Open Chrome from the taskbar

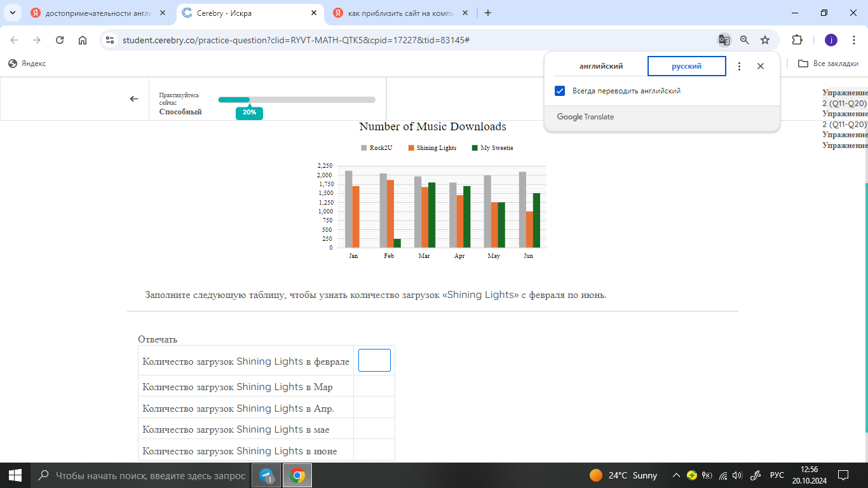pyautogui.click(x=297, y=475)
